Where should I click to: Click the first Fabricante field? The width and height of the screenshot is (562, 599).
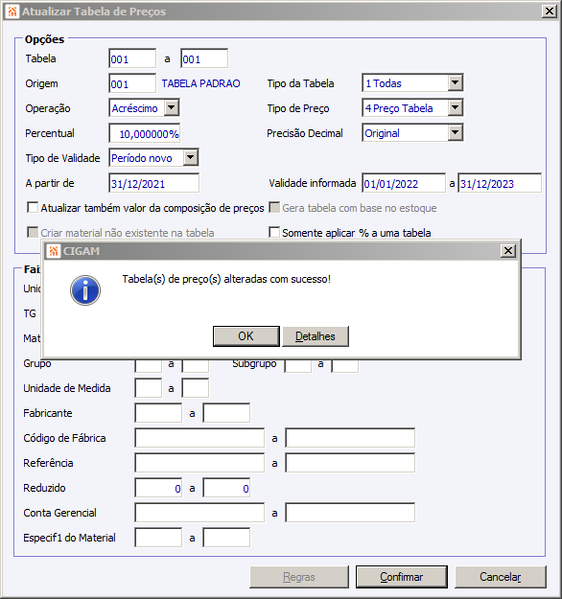(158, 413)
